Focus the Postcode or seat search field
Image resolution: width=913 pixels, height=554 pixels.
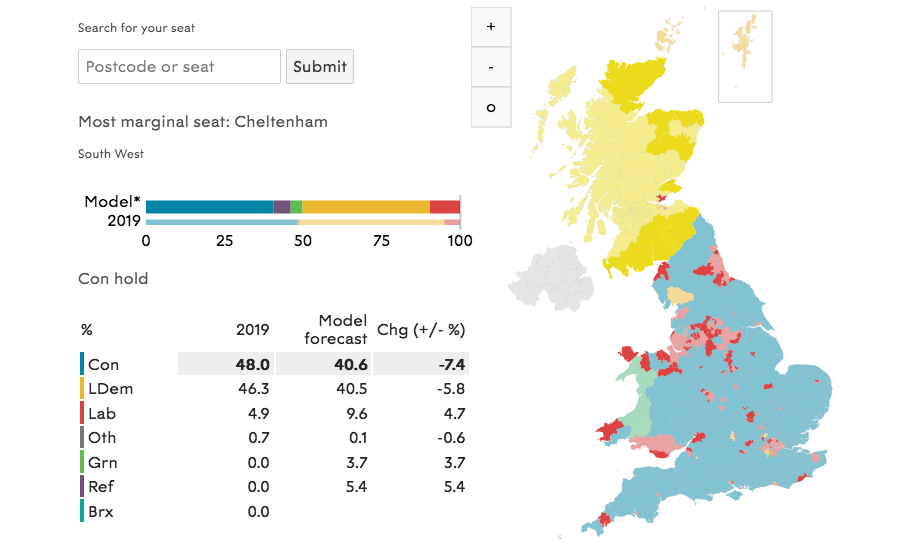[x=179, y=66]
